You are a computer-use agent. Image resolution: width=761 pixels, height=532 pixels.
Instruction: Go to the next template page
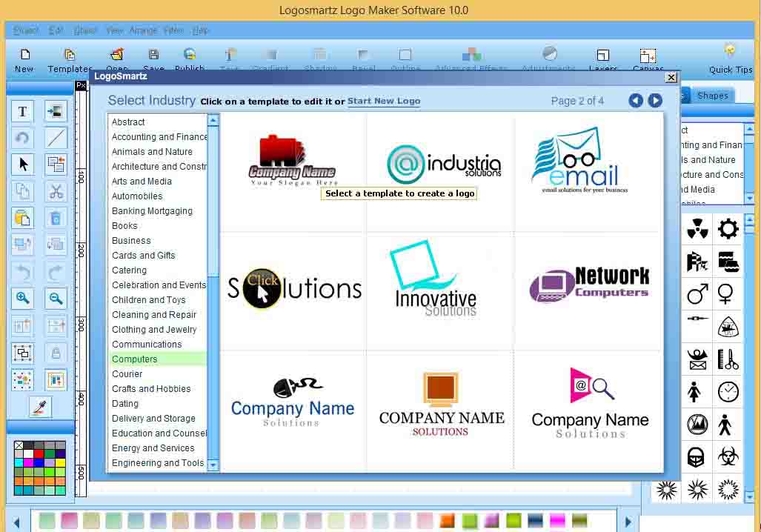point(654,101)
